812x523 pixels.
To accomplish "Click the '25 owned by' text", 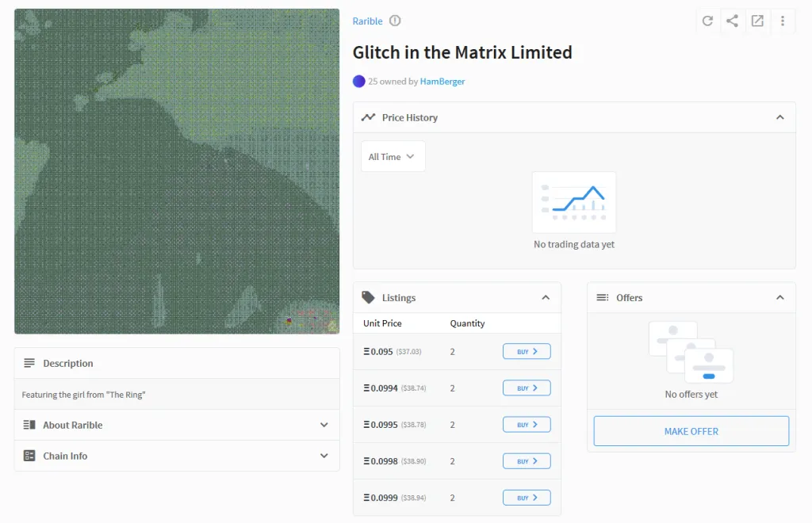I will pyautogui.click(x=393, y=81).
